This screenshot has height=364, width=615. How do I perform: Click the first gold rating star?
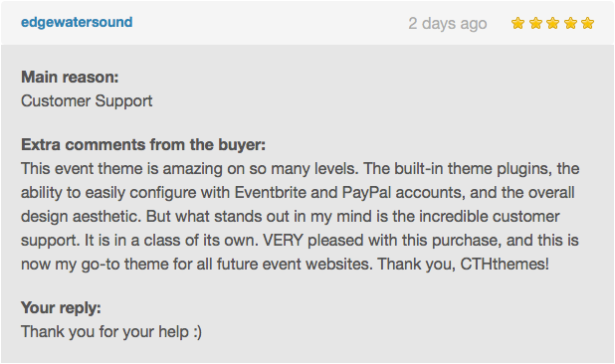[x=517, y=23]
